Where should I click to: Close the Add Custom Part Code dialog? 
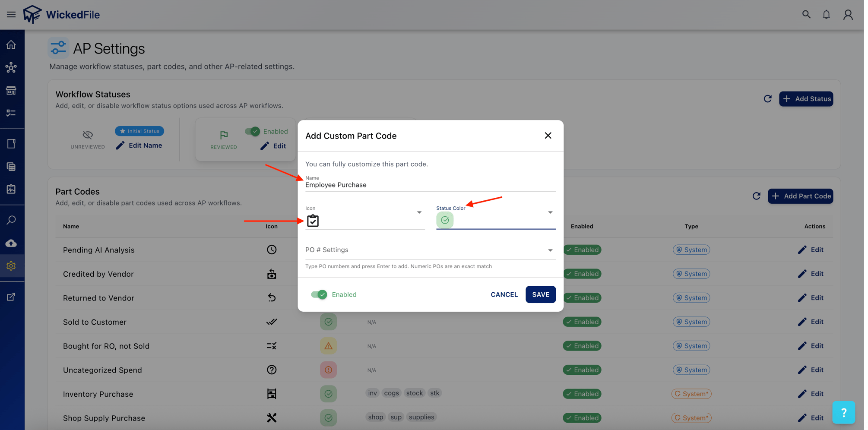(548, 136)
